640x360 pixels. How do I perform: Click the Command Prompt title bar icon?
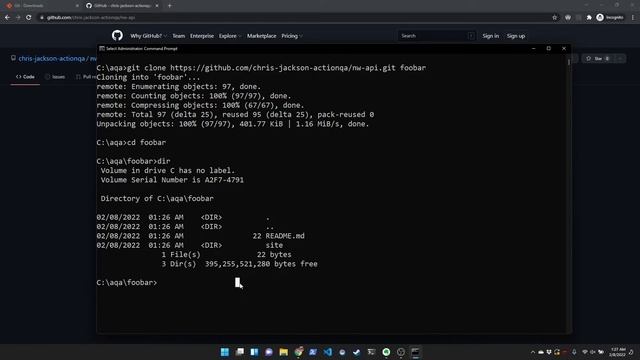[102, 49]
